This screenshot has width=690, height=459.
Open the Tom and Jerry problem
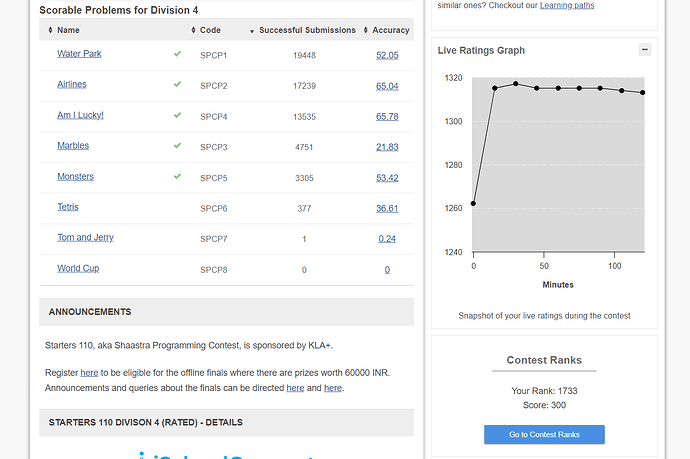tap(85, 237)
